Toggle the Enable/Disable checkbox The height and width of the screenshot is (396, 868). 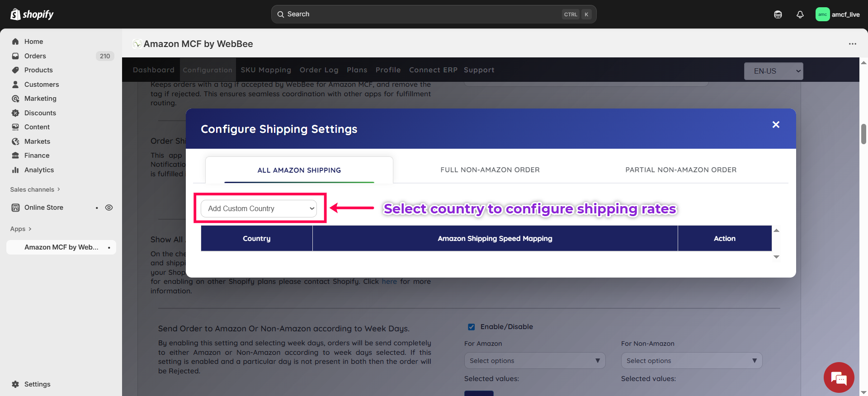click(471, 327)
